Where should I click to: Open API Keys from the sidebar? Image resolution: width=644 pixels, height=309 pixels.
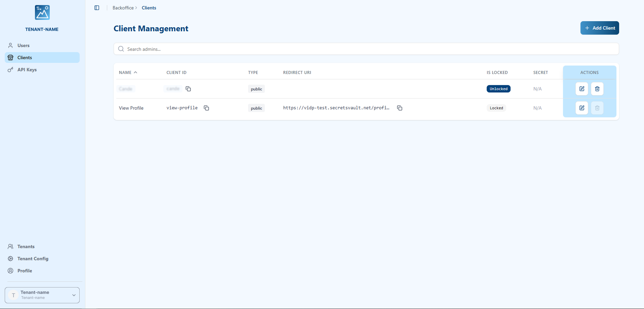click(27, 70)
